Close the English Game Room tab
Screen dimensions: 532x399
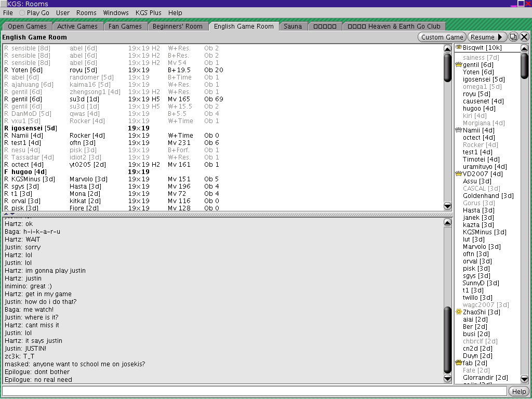tap(524, 37)
